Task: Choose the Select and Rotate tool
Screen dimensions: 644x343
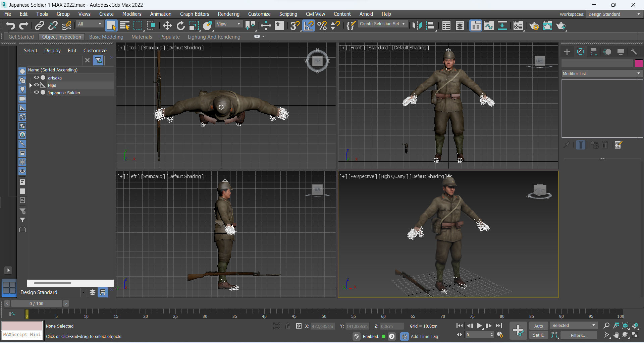Action: point(180,25)
